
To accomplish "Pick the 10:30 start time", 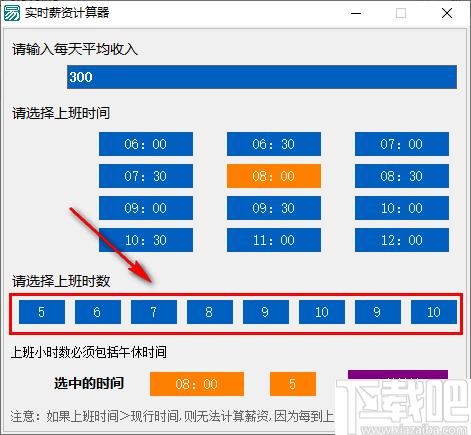I will 146,240.
